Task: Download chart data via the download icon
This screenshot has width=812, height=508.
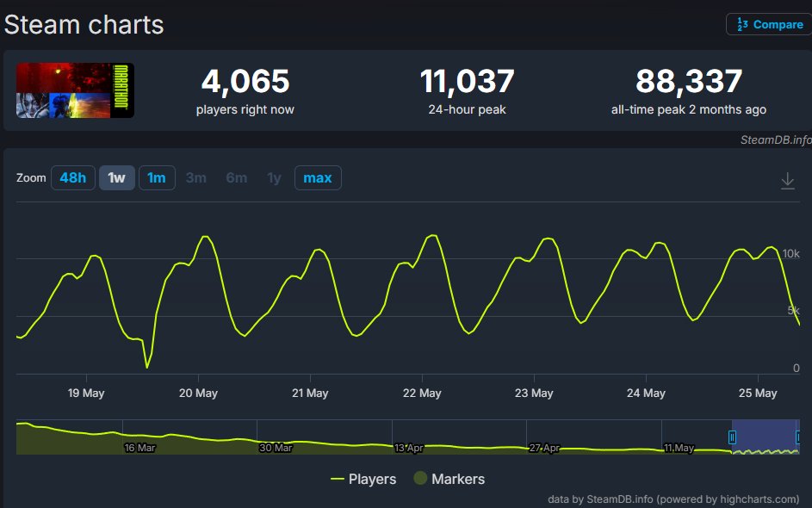Action: [x=787, y=181]
